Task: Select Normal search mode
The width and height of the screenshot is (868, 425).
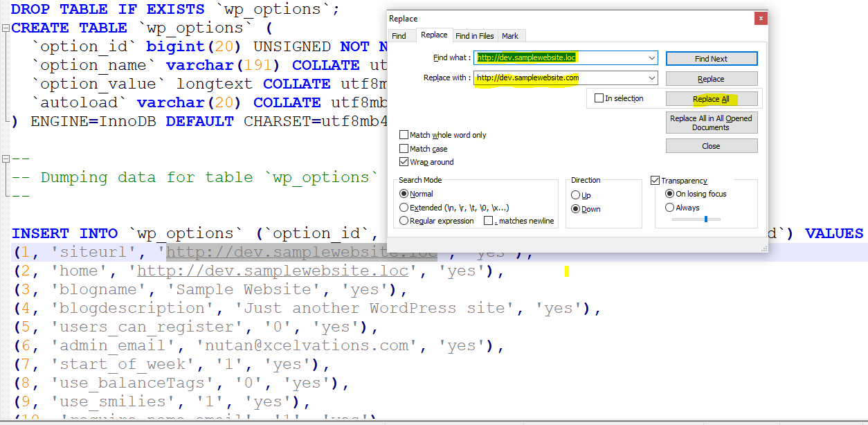Action: (417, 194)
